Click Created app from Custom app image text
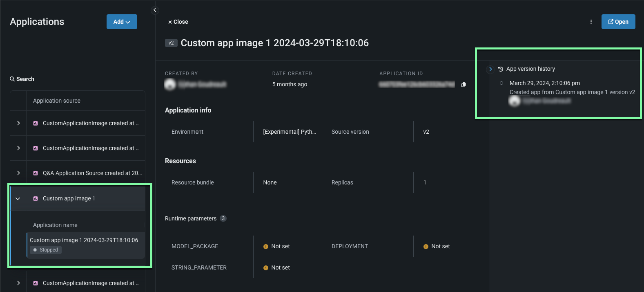The width and height of the screenshot is (644, 292). pyautogui.click(x=572, y=92)
